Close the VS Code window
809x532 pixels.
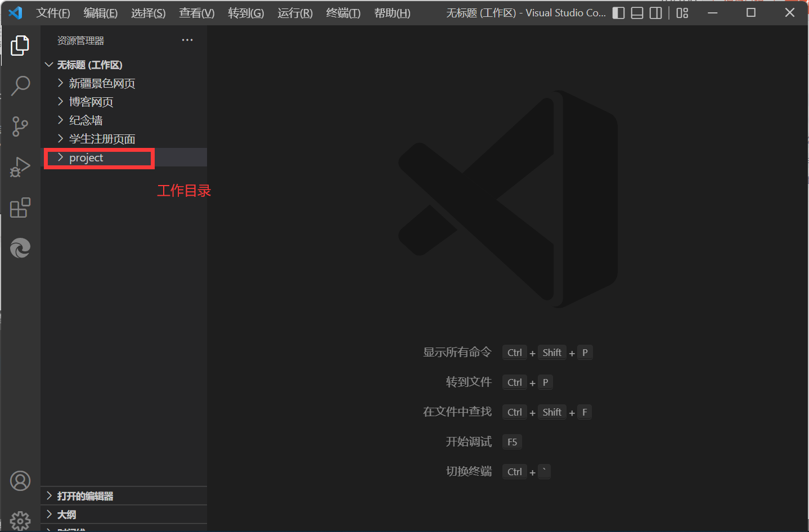(790, 12)
